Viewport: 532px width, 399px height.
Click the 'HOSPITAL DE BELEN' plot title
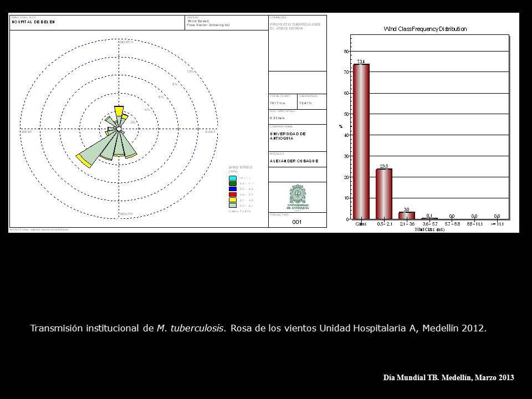pyautogui.click(x=33, y=22)
